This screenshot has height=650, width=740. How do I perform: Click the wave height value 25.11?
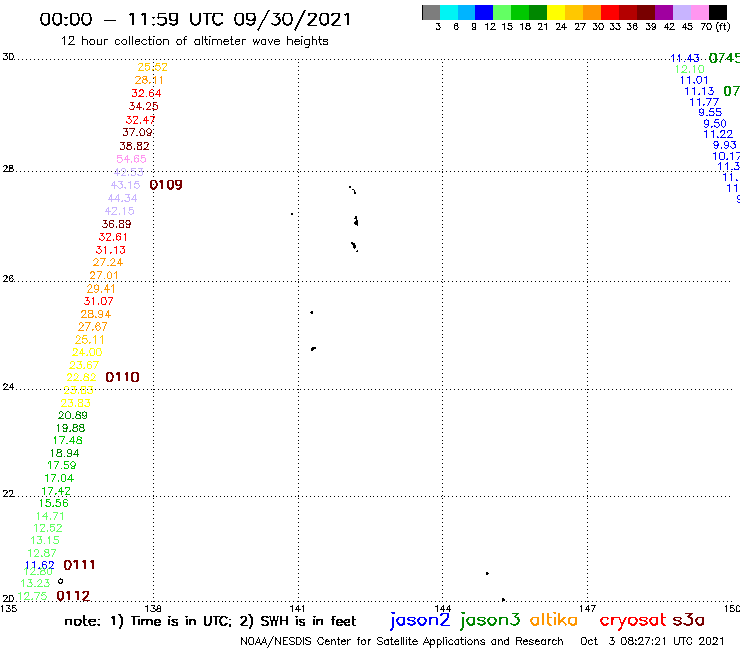[x=90, y=340]
